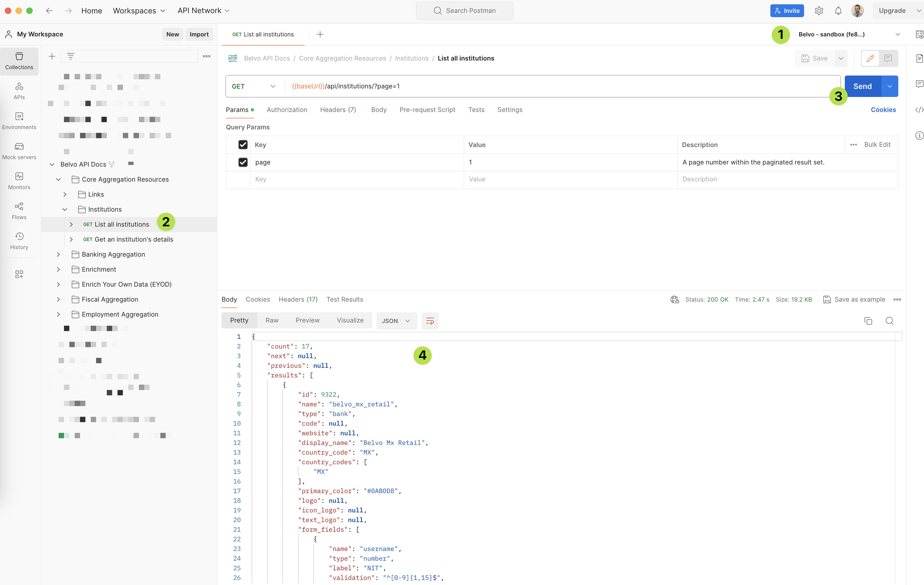Click the forward navigation arrow

click(68, 11)
